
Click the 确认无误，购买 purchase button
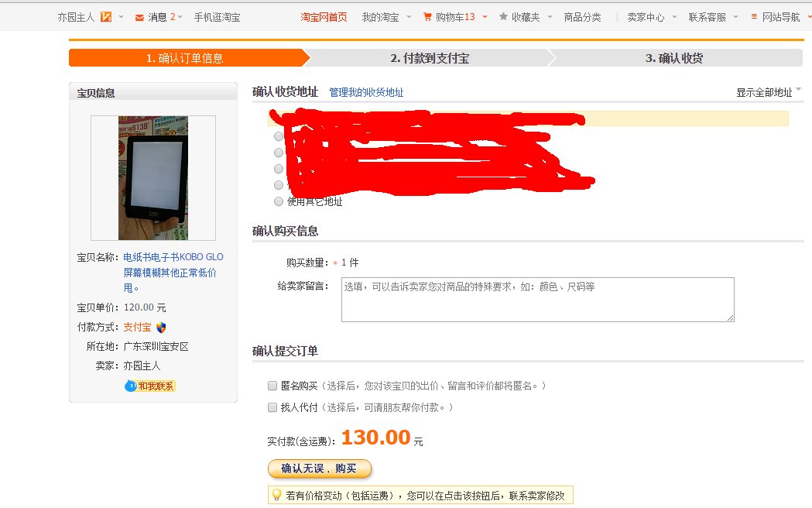(x=320, y=468)
